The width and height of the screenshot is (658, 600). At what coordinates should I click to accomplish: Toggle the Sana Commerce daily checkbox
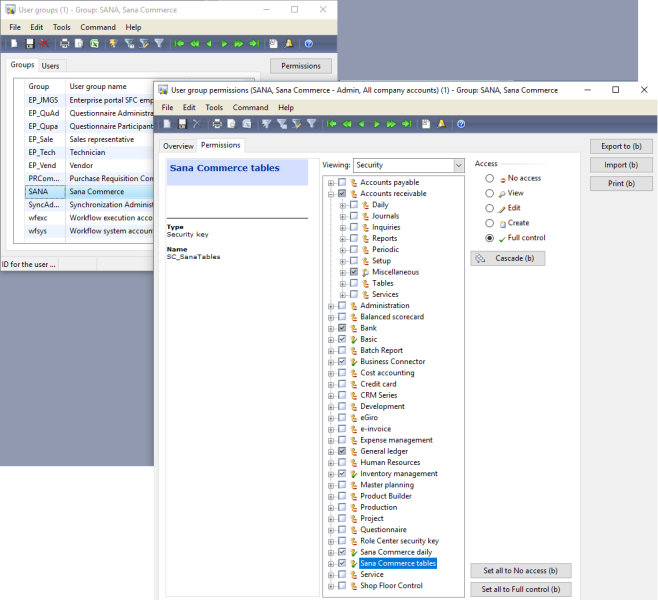click(342, 552)
